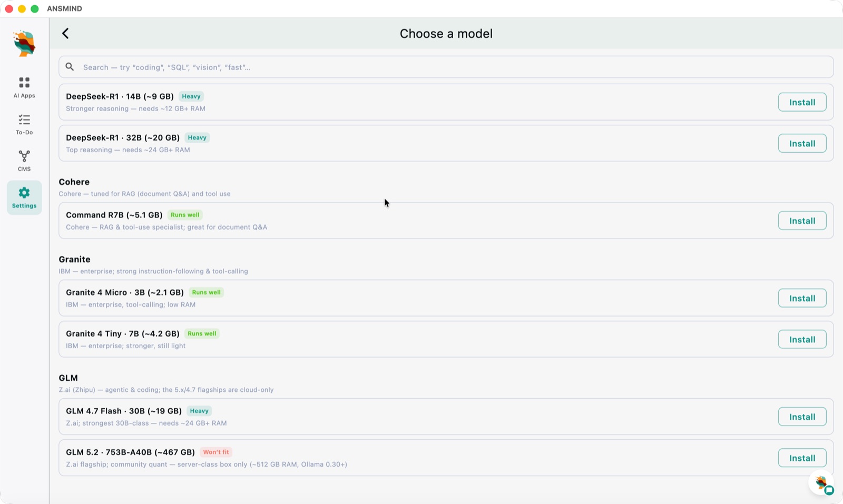The height and width of the screenshot is (504, 843).
Task: Install Granite 4 Tiny 7B model
Action: pos(802,339)
